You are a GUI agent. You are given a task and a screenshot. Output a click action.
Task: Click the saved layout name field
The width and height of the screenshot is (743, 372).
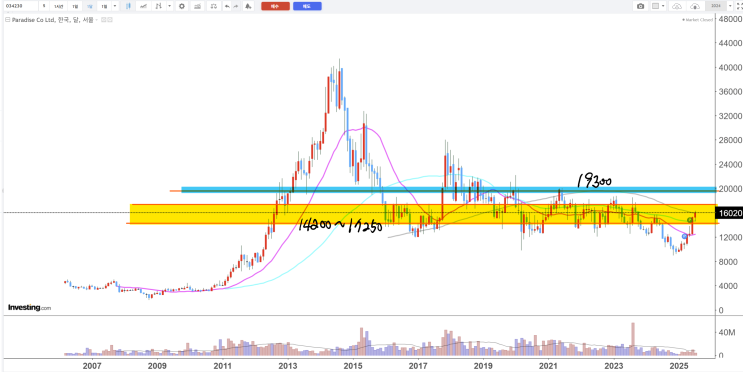[716, 6]
